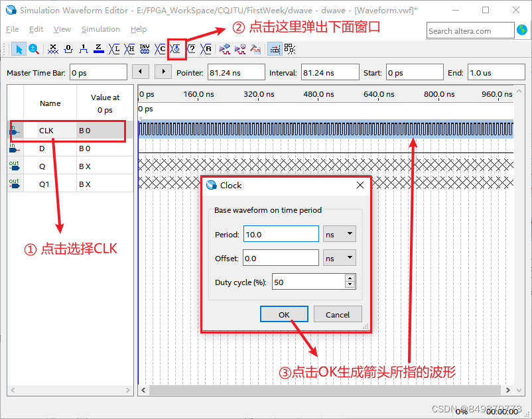
Task: Apply high impedance (Z) tool
Action: click(98, 49)
